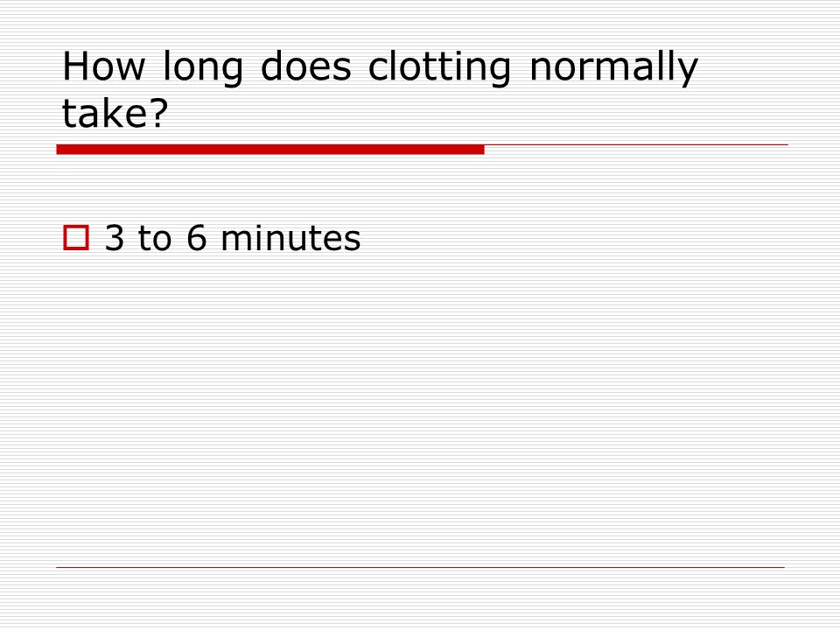The height and width of the screenshot is (630, 840).
Task: Click the number "6" in the bullet text
Action: point(197,238)
